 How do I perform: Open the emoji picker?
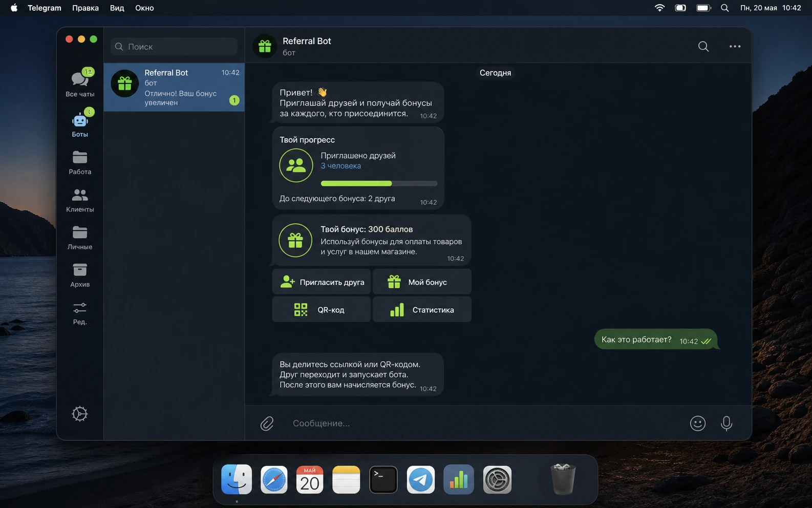click(698, 424)
